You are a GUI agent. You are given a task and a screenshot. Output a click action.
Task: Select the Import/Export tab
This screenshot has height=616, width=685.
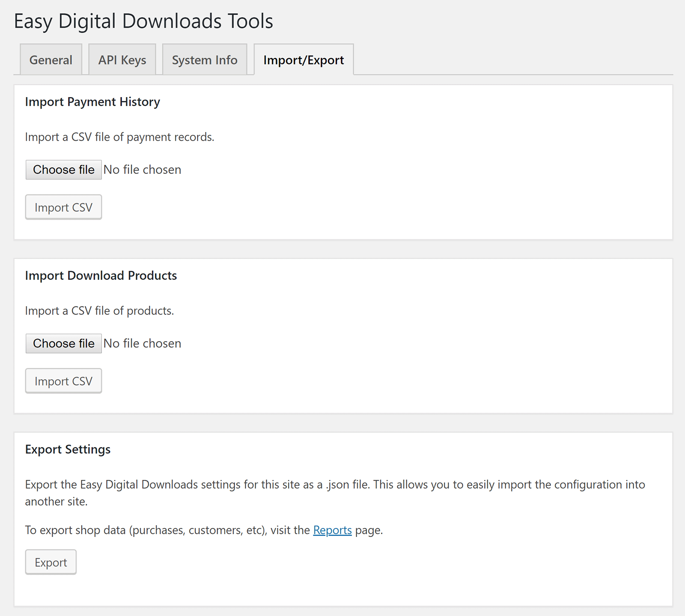(304, 60)
